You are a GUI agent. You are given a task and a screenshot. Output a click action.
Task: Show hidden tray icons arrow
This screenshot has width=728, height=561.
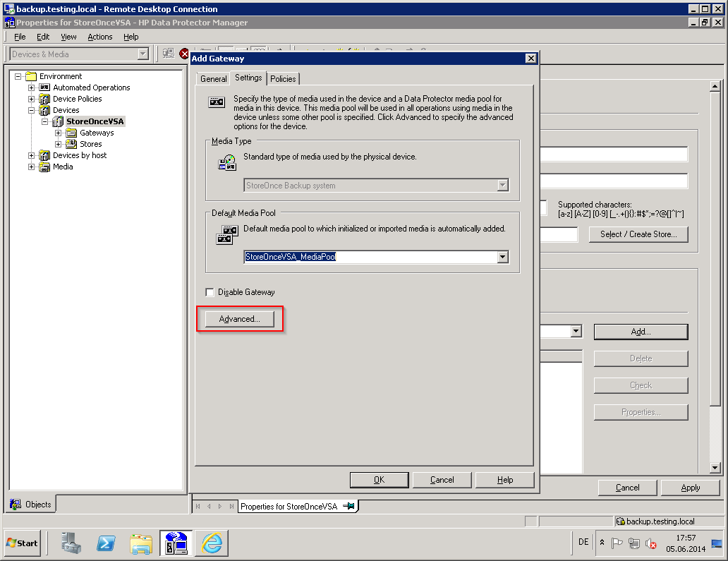602,543
